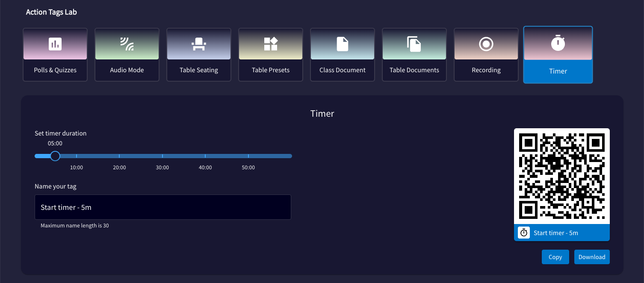Viewport: 644px width, 283px height.
Task: Click the 'Start timer - 5m' QR caption
Action: (556, 233)
